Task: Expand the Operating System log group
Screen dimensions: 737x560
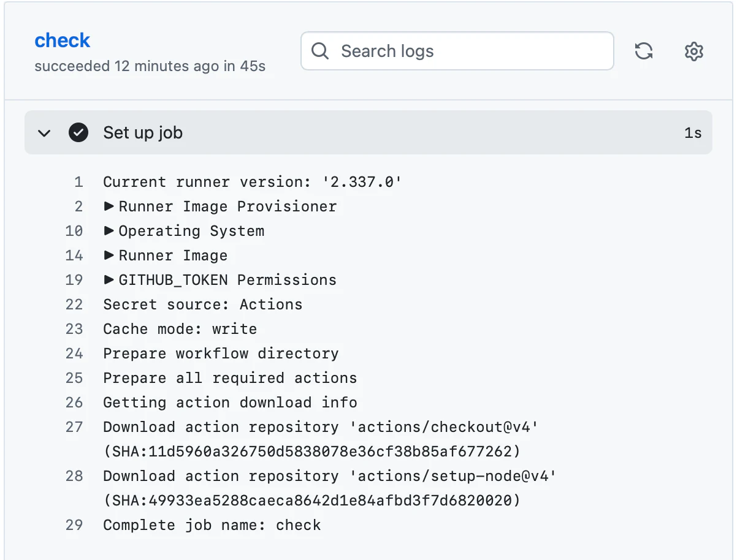Action: coord(184,231)
